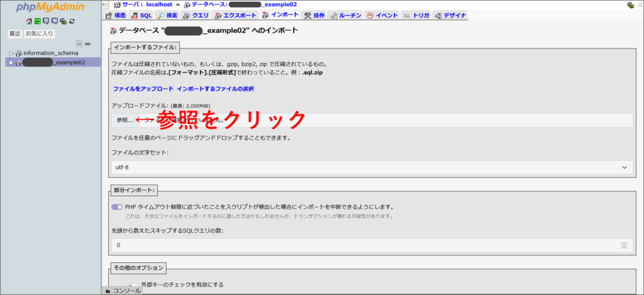644x295 pixels.
Task: Select the インポート tab
Action: [280, 15]
